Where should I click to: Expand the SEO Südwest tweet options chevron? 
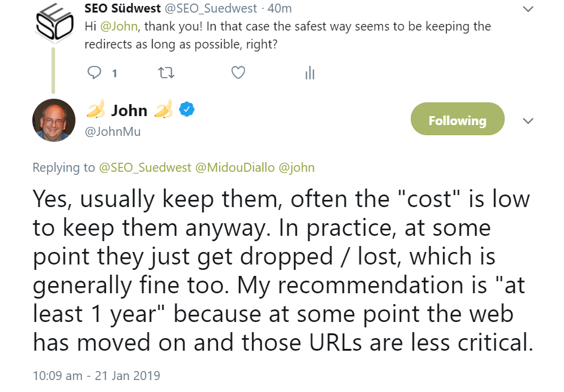tap(528, 9)
